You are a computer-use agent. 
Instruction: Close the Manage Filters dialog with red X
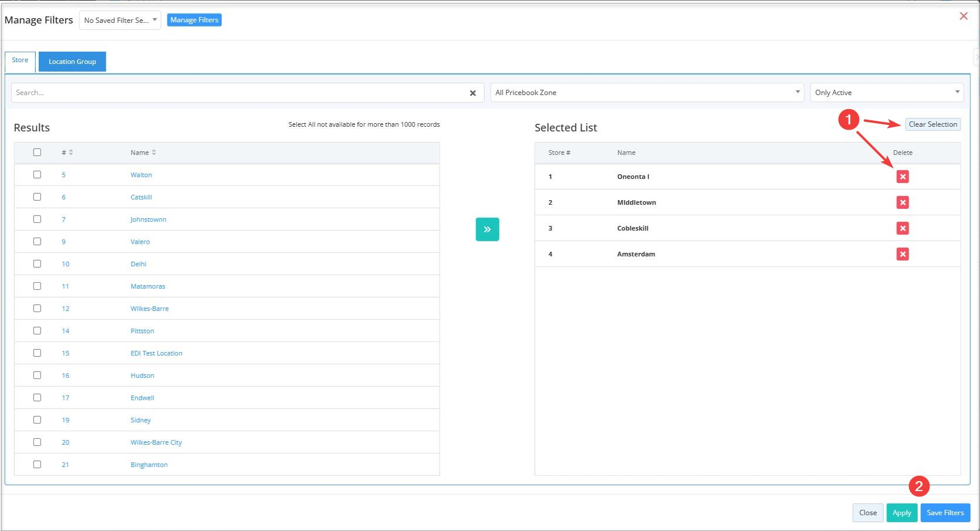(964, 16)
